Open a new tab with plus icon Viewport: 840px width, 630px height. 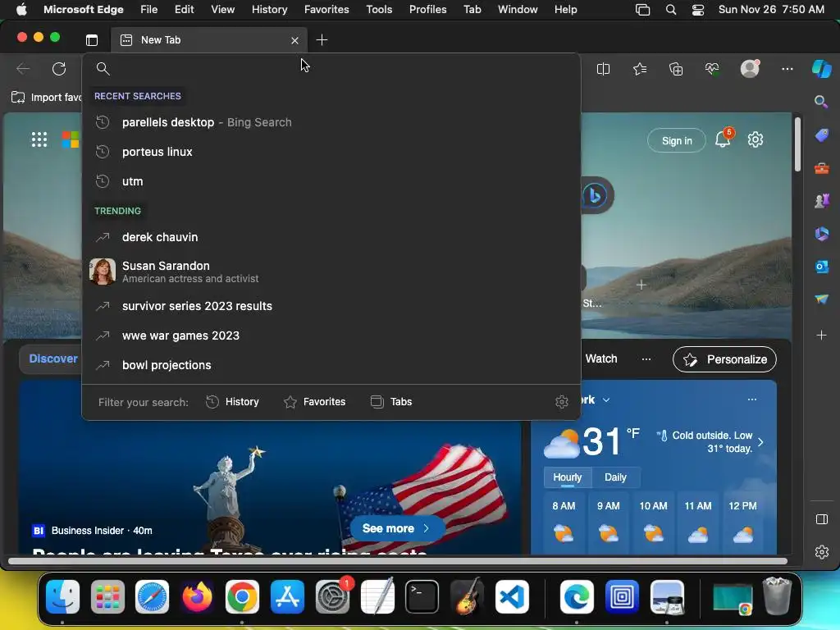322,39
